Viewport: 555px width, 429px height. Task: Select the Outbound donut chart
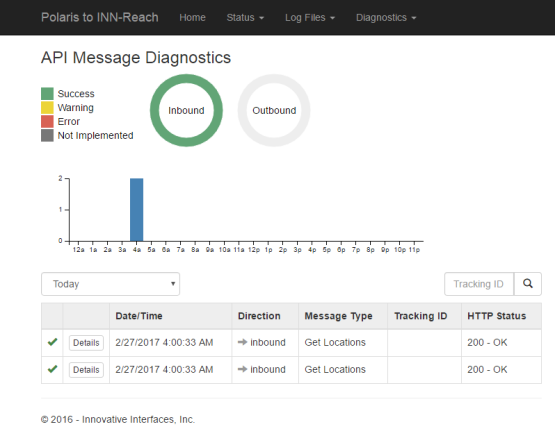[x=274, y=110]
